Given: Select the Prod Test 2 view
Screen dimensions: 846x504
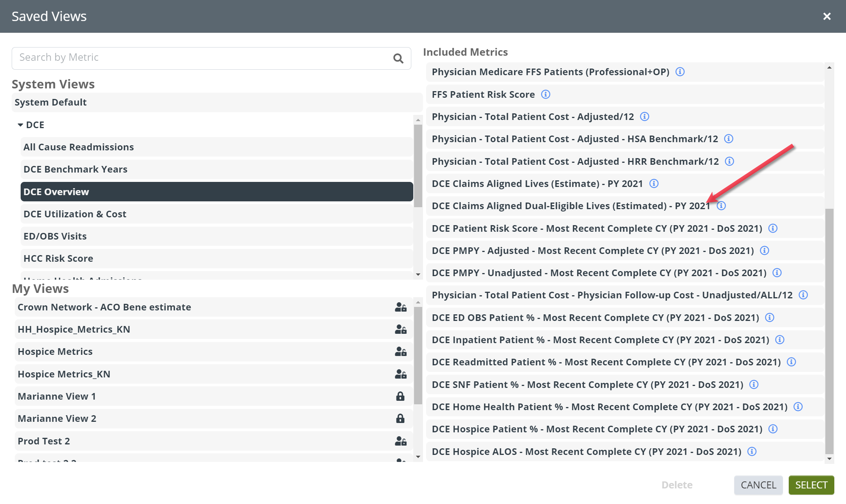Looking at the screenshot, I should point(213,441).
